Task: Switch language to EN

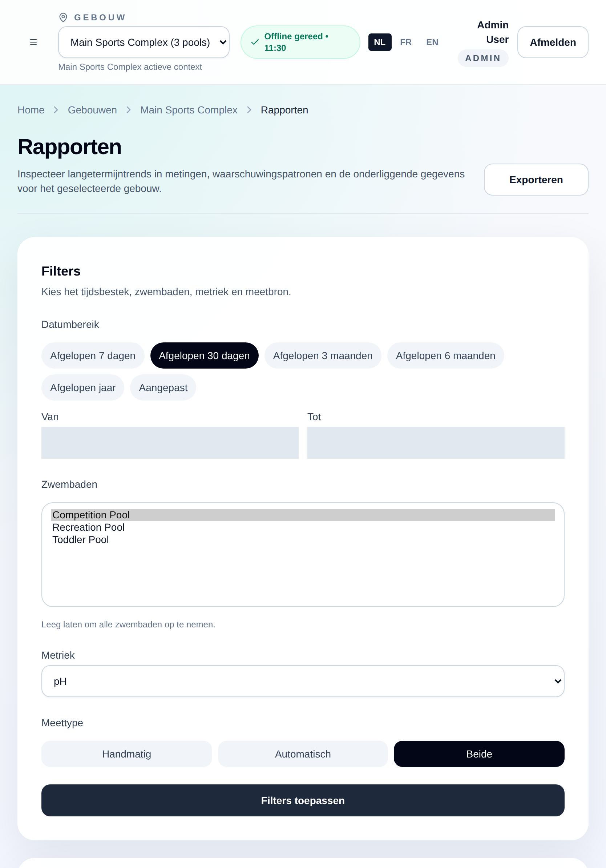Action: click(x=432, y=42)
